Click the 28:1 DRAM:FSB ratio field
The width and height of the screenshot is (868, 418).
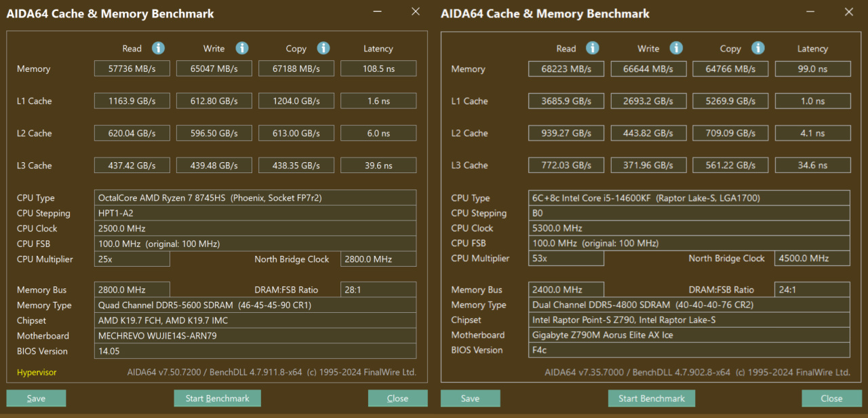click(x=378, y=290)
